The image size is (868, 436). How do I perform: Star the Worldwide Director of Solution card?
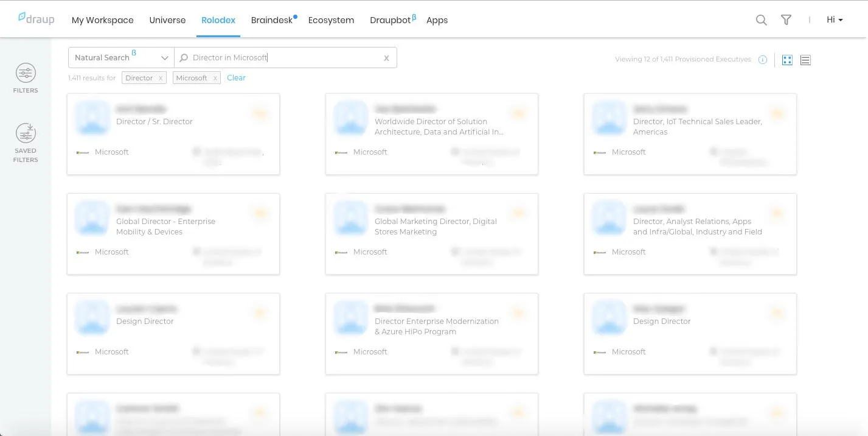click(x=518, y=113)
